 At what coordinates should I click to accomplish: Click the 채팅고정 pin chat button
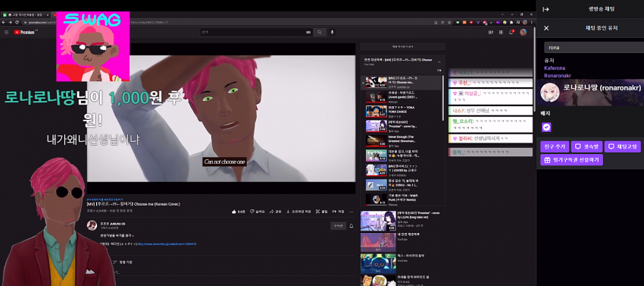622,146
